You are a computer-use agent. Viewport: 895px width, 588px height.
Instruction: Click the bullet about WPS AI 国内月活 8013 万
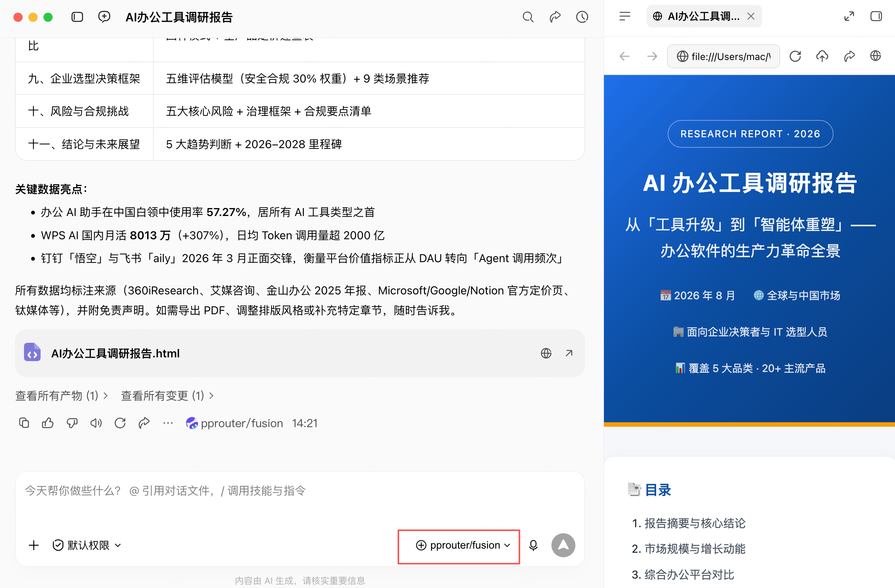212,235
